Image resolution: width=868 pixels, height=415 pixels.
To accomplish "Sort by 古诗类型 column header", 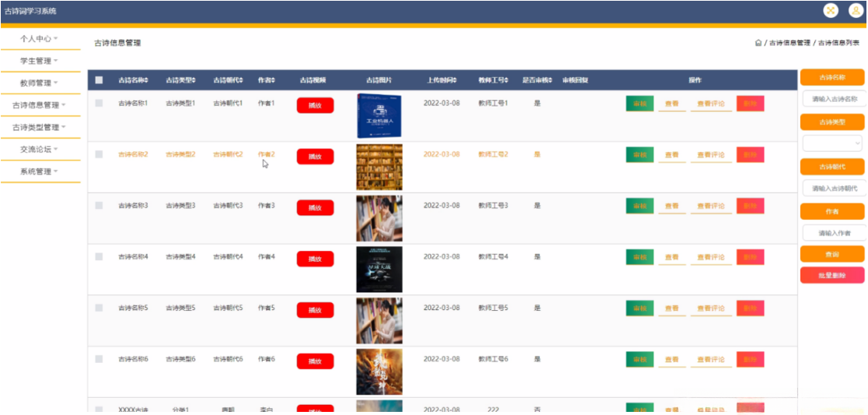I will (180, 80).
